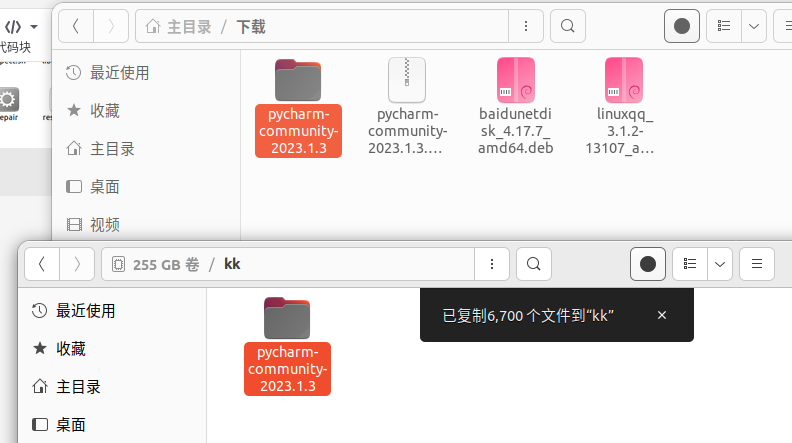
Task: Expand view options dropdown in Downloads window
Action: pos(754,26)
